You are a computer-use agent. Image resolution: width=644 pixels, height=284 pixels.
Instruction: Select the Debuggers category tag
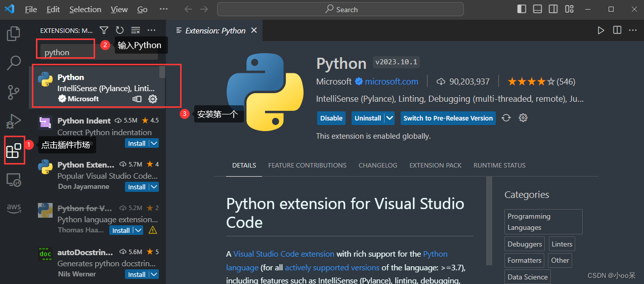tap(525, 244)
